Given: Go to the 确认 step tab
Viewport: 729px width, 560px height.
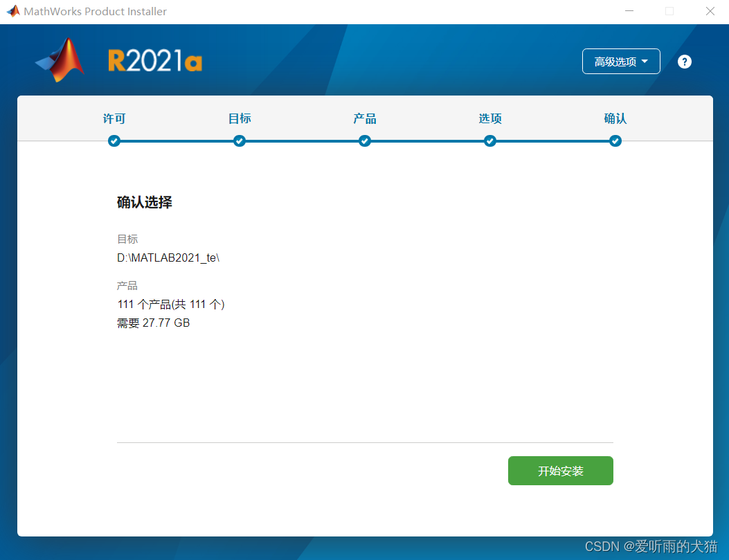Looking at the screenshot, I should [615, 118].
